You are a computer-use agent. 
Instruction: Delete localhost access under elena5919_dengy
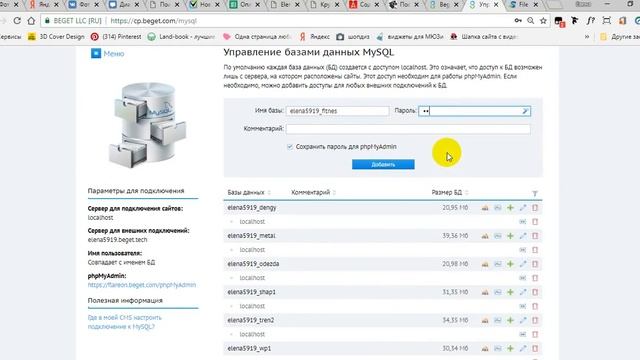[x=535, y=222]
